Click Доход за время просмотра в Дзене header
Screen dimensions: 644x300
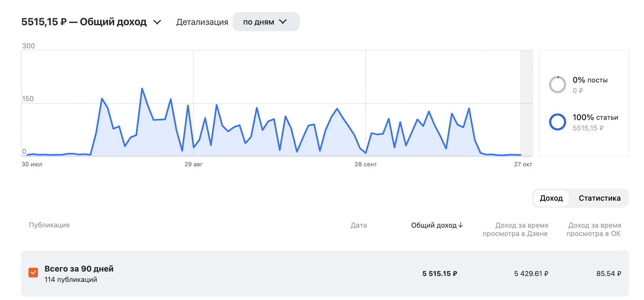tap(515, 229)
